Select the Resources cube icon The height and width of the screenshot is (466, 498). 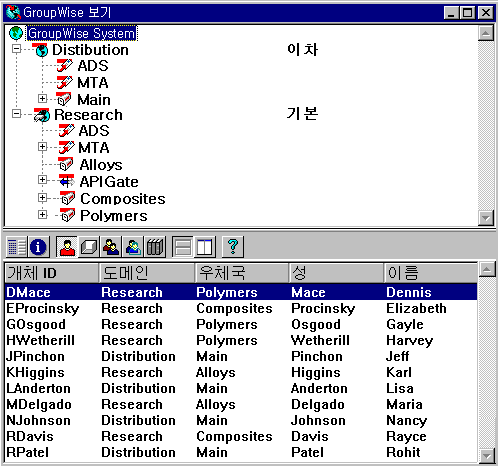(89, 247)
